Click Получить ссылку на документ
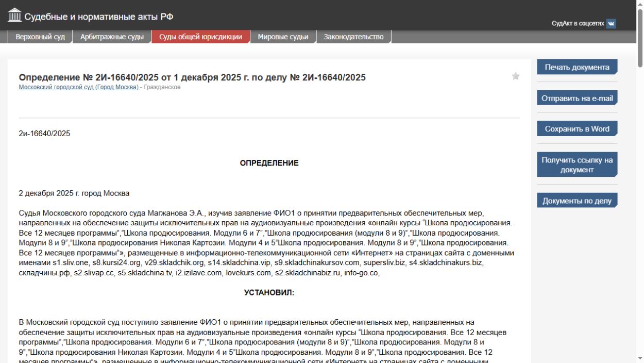The image size is (644, 363). coord(577,164)
